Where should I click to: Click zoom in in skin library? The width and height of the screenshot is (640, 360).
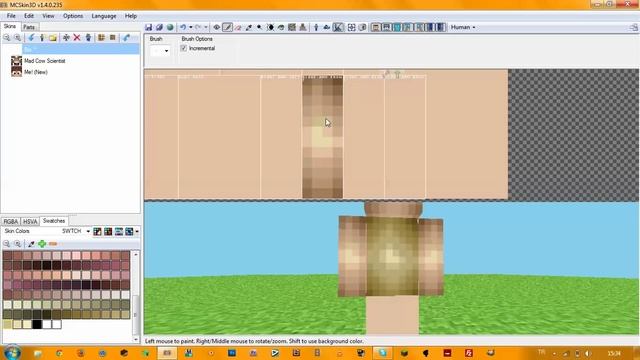pyautogui.click(x=17, y=38)
